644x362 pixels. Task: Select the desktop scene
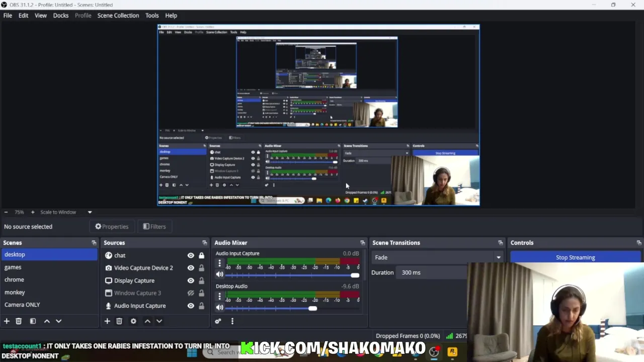49,254
